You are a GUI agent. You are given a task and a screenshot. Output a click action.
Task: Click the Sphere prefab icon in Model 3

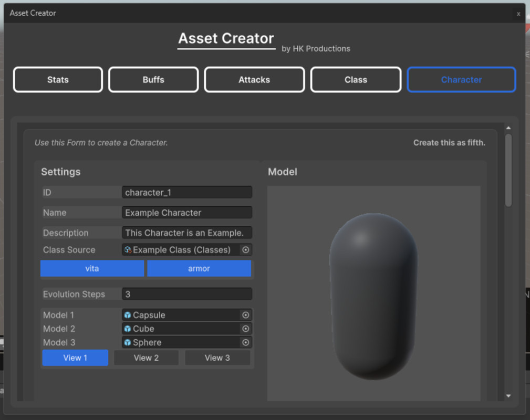point(129,342)
